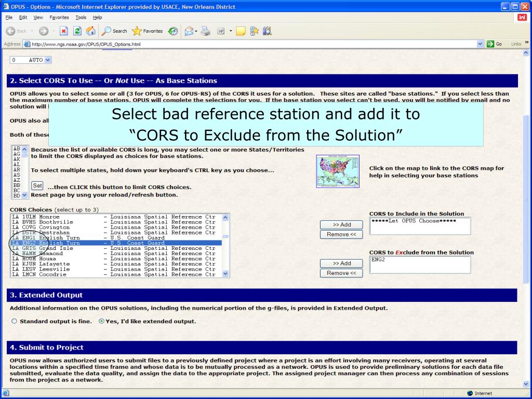
Task: Open the Edit button dropdown arrow
Action: point(231,31)
